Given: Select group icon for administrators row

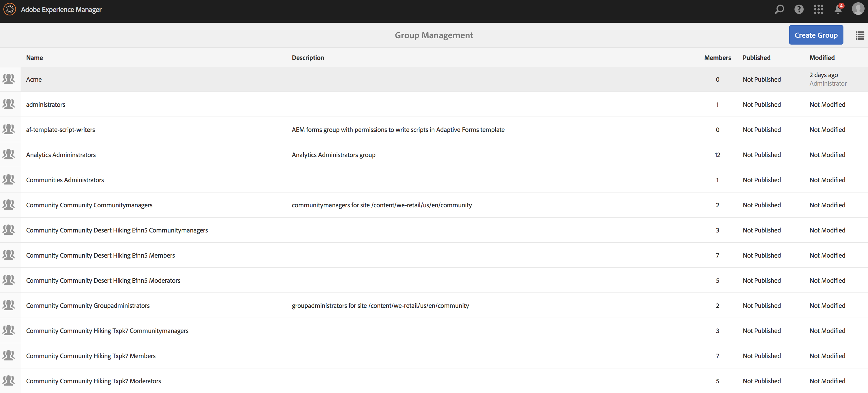Looking at the screenshot, I should pyautogui.click(x=9, y=105).
